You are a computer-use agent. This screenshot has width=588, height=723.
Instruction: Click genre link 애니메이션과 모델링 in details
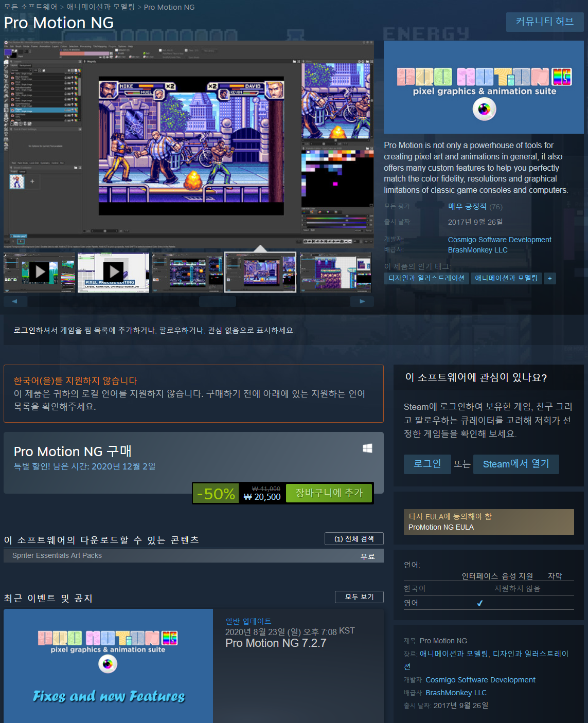coord(454,654)
